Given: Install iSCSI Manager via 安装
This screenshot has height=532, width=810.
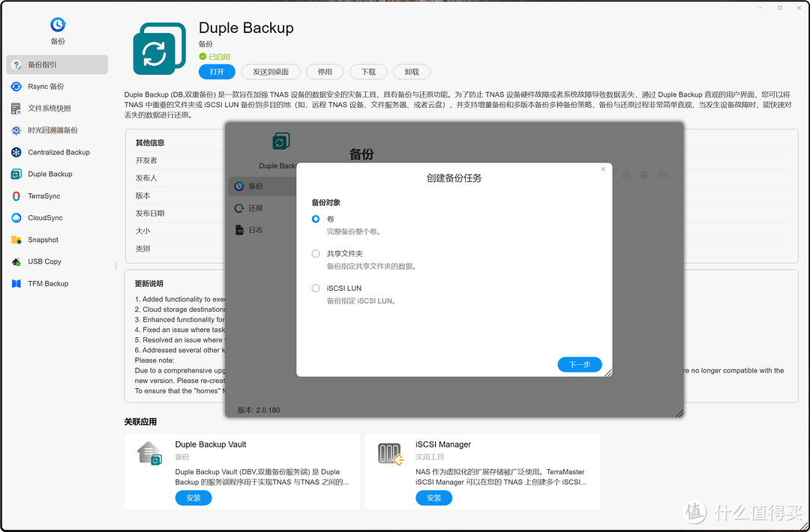Looking at the screenshot, I should pos(434,498).
